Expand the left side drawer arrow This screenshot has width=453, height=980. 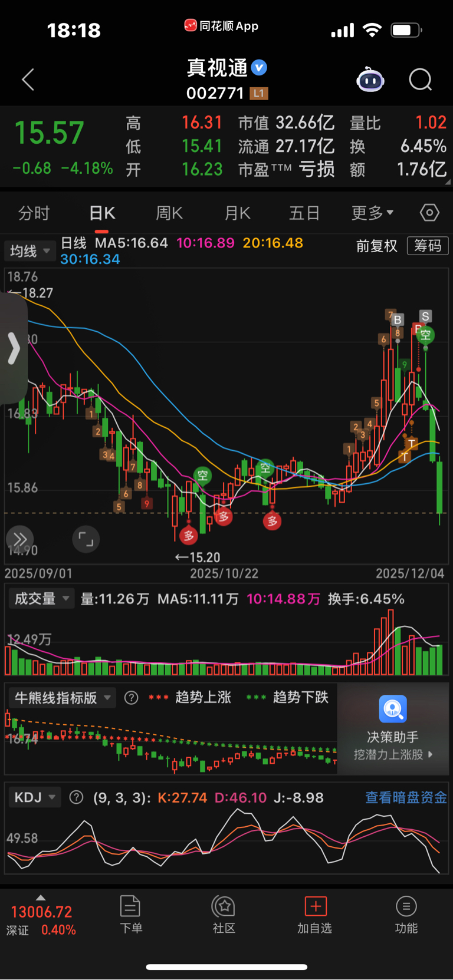14,348
